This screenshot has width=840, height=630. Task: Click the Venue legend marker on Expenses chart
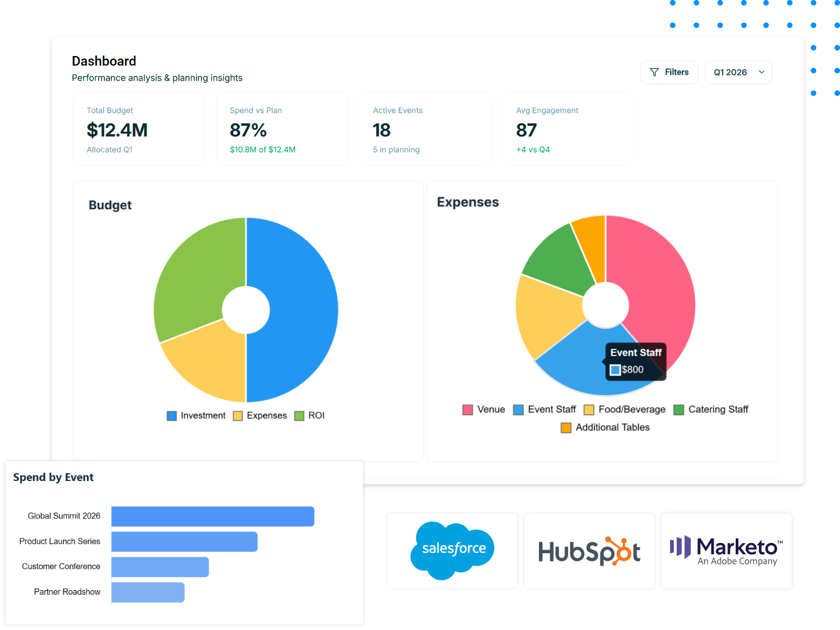click(x=467, y=409)
